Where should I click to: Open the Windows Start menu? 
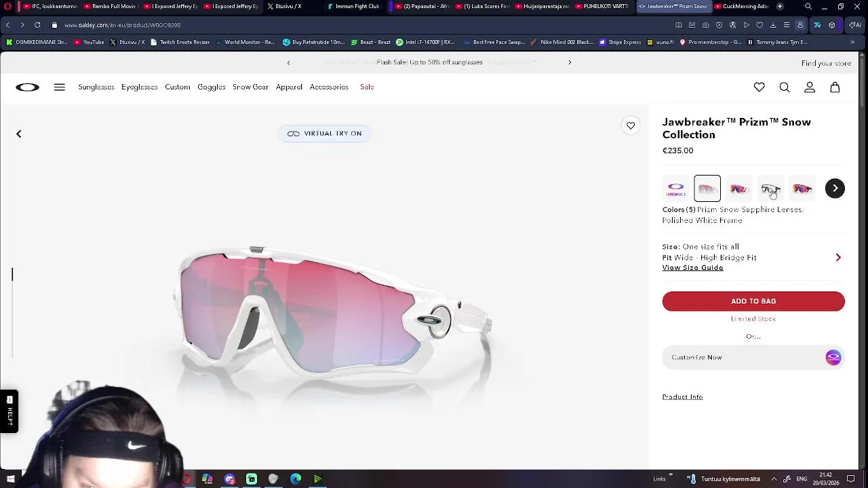[10, 479]
